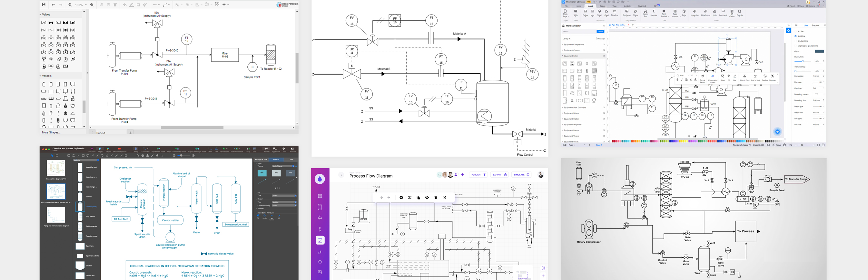Open the 100% zoom level dropdown

(x=81, y=5)
